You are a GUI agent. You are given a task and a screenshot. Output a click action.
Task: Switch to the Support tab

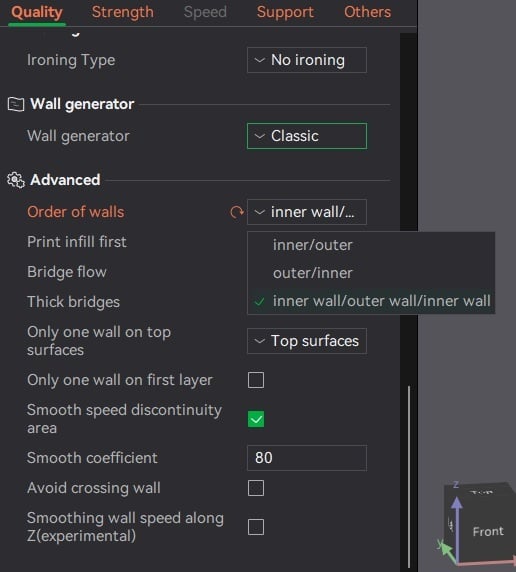click(x=285, y=12)
